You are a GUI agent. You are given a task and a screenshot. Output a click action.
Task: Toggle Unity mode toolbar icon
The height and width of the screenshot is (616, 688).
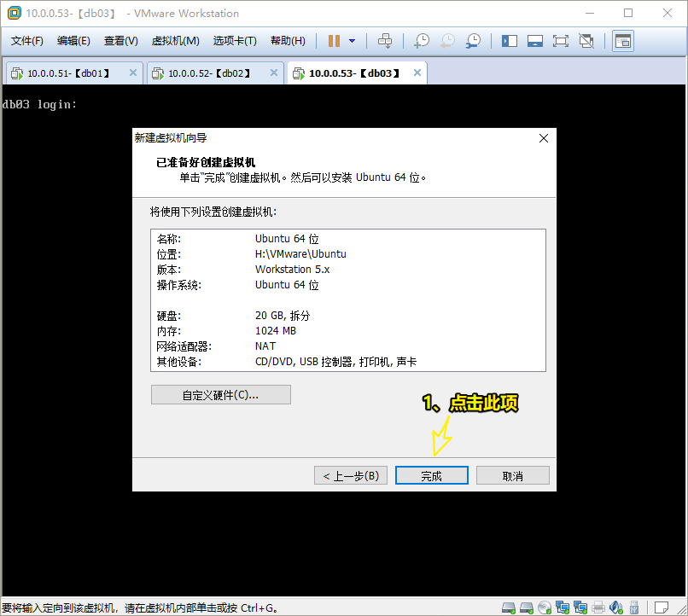point(586,41)
